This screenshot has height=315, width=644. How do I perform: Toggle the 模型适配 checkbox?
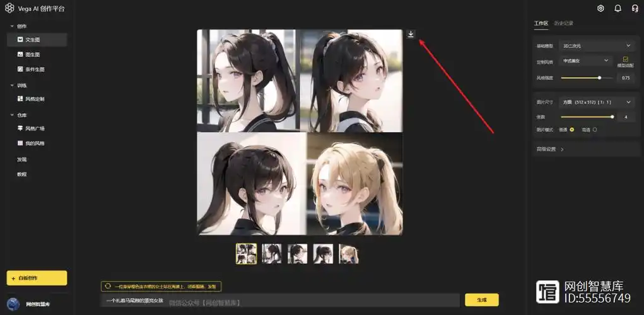pos(625,59)
